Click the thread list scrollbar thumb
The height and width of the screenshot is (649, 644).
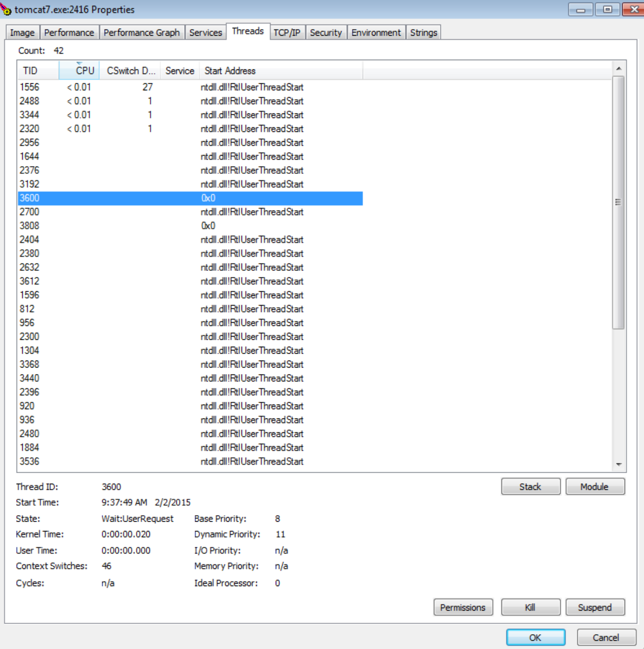(618, 202)
